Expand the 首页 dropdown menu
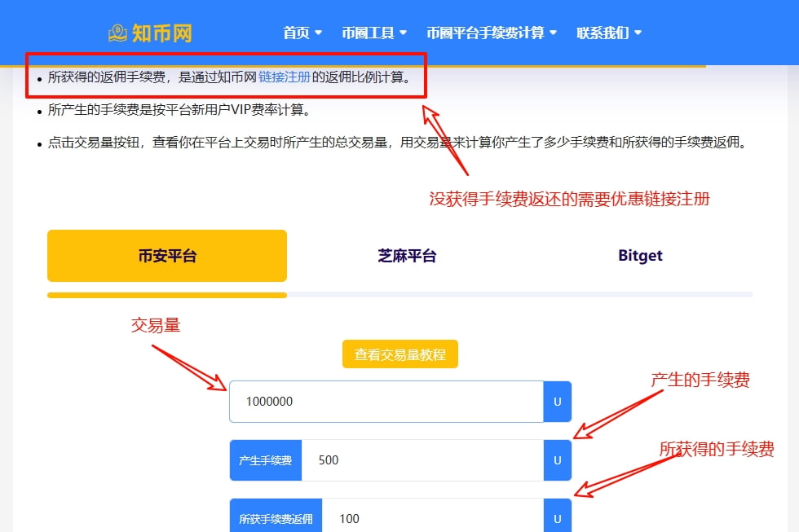This screenshot has width=799, height=532. (301, 33)
